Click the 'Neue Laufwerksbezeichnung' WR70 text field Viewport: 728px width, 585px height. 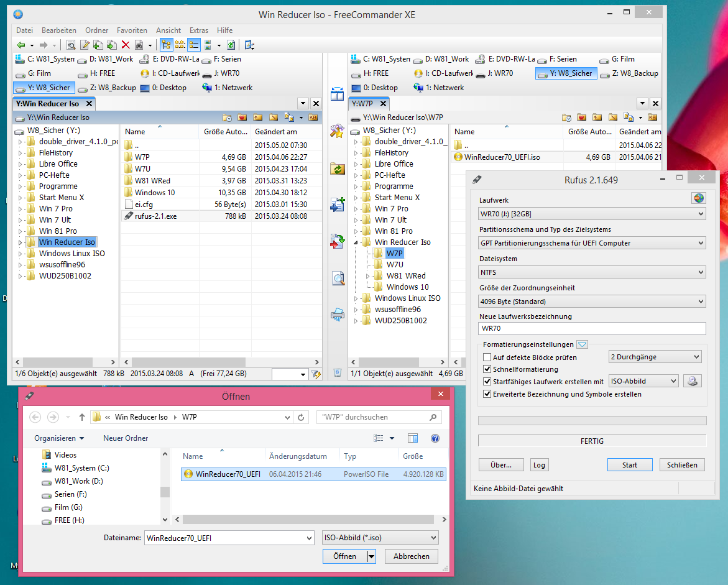click(x=592, y=328)
